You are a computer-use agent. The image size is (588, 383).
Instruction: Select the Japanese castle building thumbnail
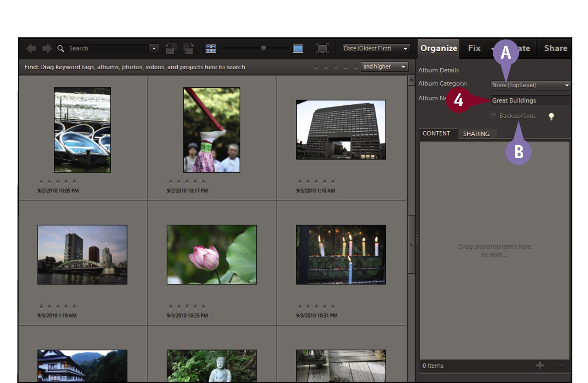pos(83,366)
